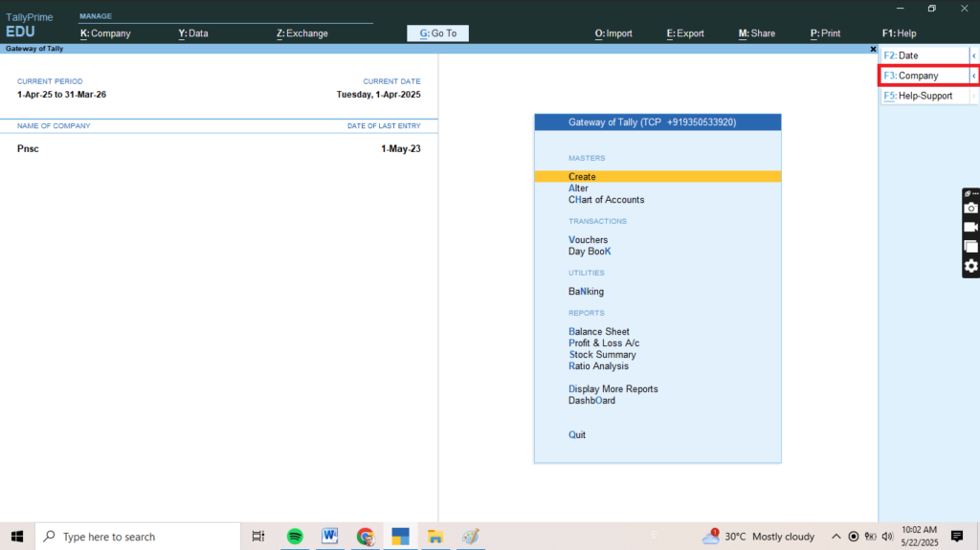Viewport: 980px width, 550px height.
Task: Select Alter under Masters
Action: 578,188
